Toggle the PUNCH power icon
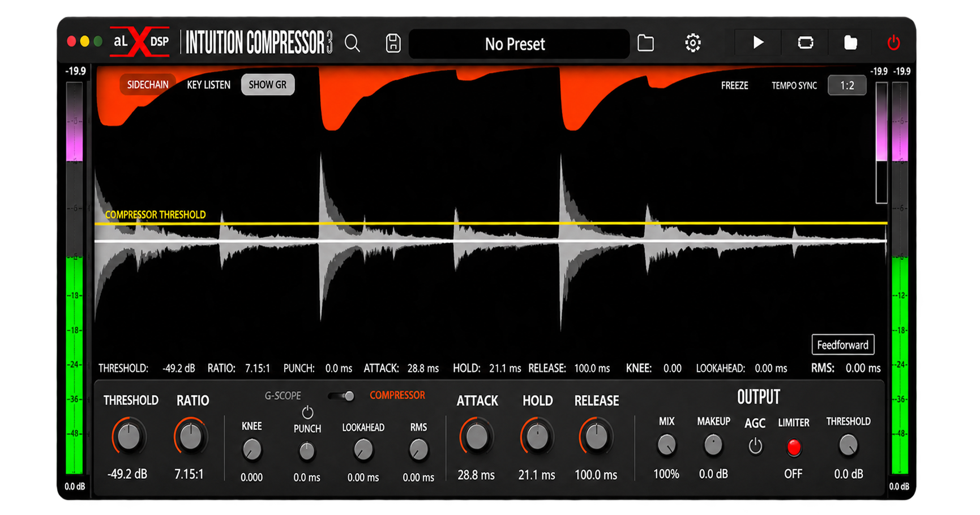The height and width of the screenshot is (515, 980). (307, 412)
